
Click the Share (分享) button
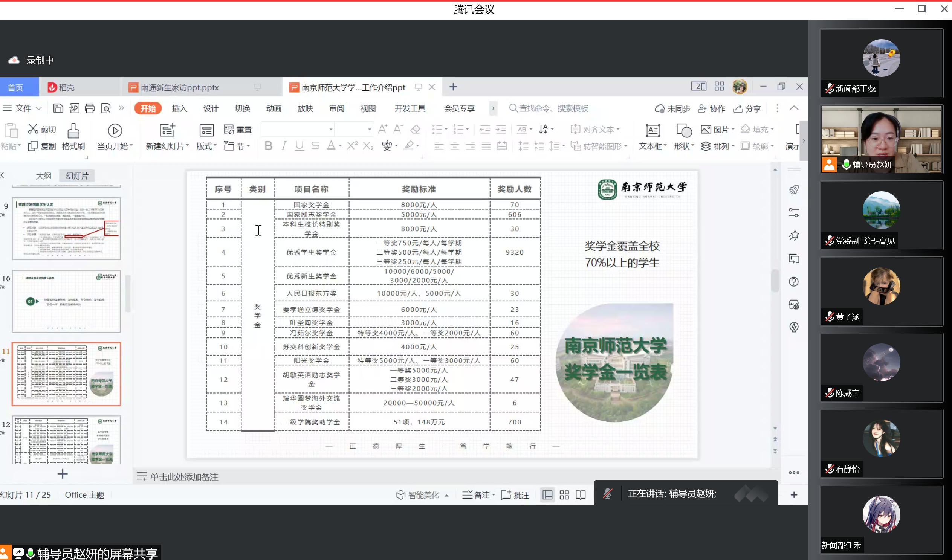[x=747, y=109]
